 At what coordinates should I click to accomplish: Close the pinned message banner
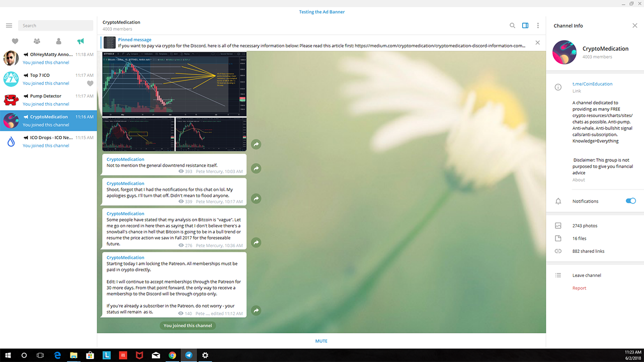[x=537, y=43]
